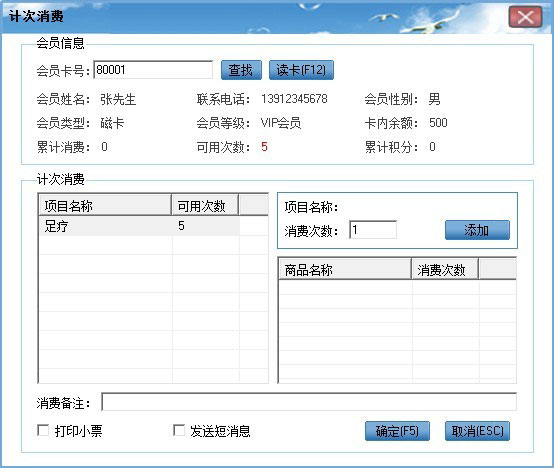Focus the 消费备注 remark field
Viewport: 554px width, 468px height.
pos(309,402)
